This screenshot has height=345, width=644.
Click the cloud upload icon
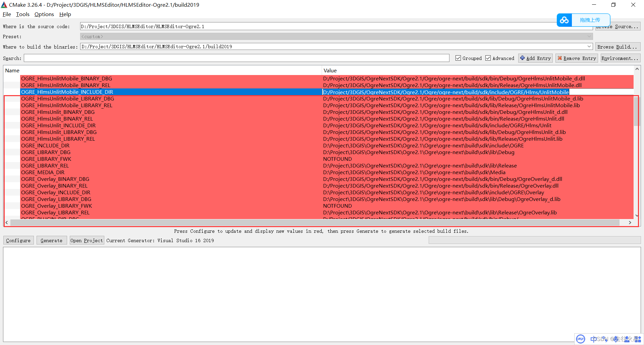pyautogui.click(x=564, y=20)
